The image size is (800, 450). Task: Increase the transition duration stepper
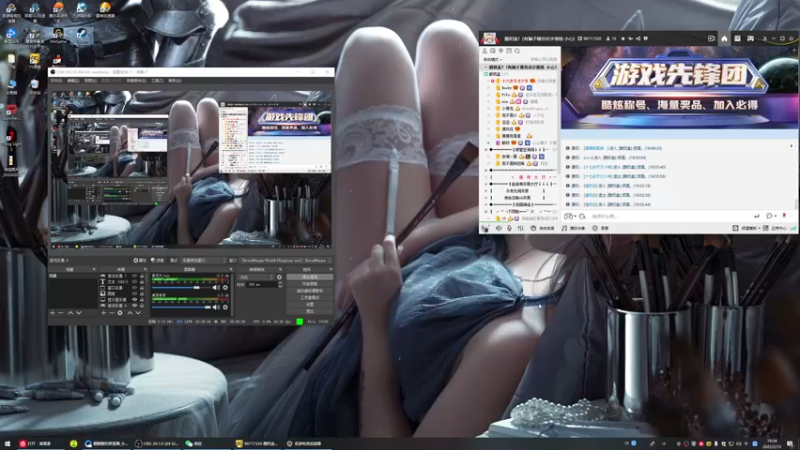[280, 283]
